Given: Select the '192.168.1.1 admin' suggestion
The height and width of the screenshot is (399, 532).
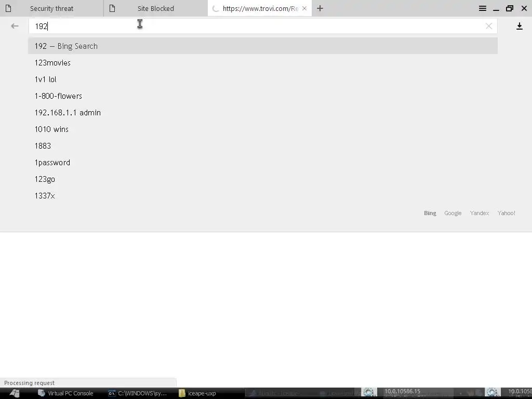Looking at the screenshot, I should coord(263,113).
